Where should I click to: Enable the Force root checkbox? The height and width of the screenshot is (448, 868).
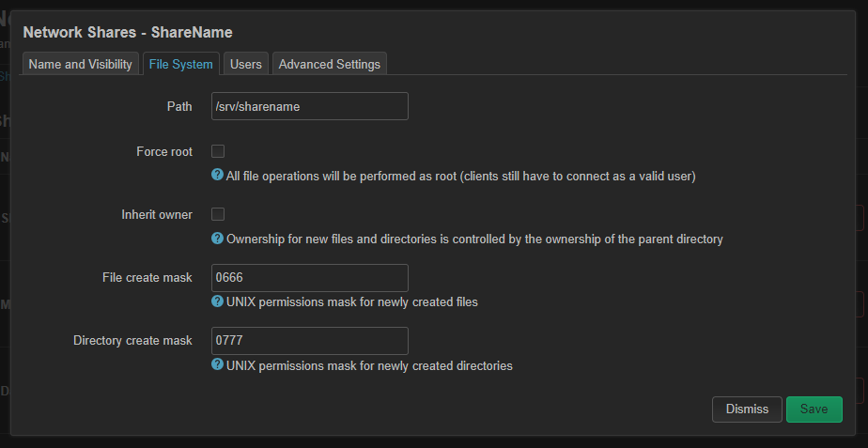pyautogui.click(x=218, y=151)
